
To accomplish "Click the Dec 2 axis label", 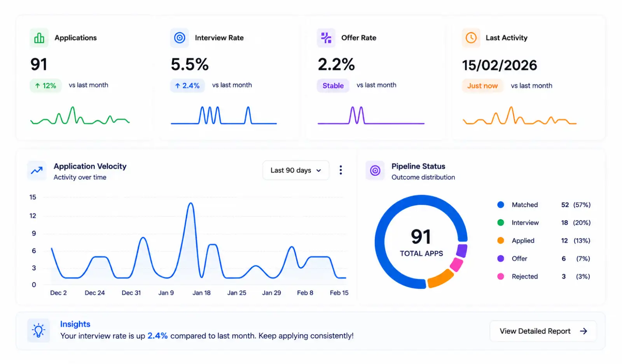I will coord(58,293).
